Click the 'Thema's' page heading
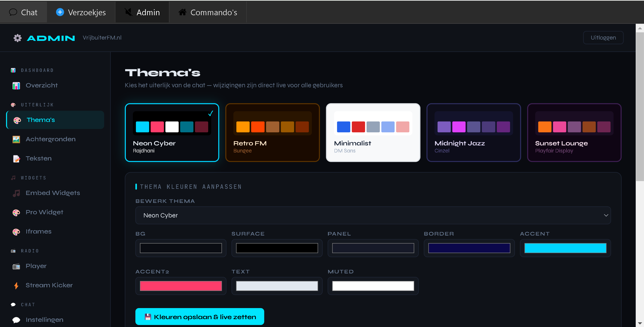 click(163, 73)
